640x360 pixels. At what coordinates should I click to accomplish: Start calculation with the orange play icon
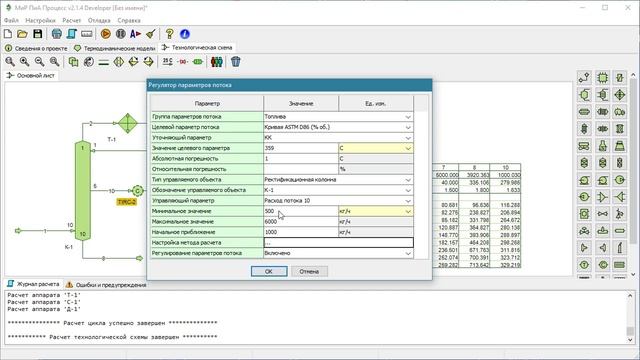point(106,34)
